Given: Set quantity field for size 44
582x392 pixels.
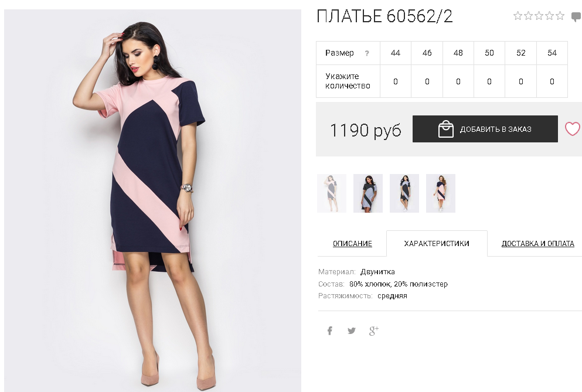Looking at the screenshot, I should [x=395, y=81].
